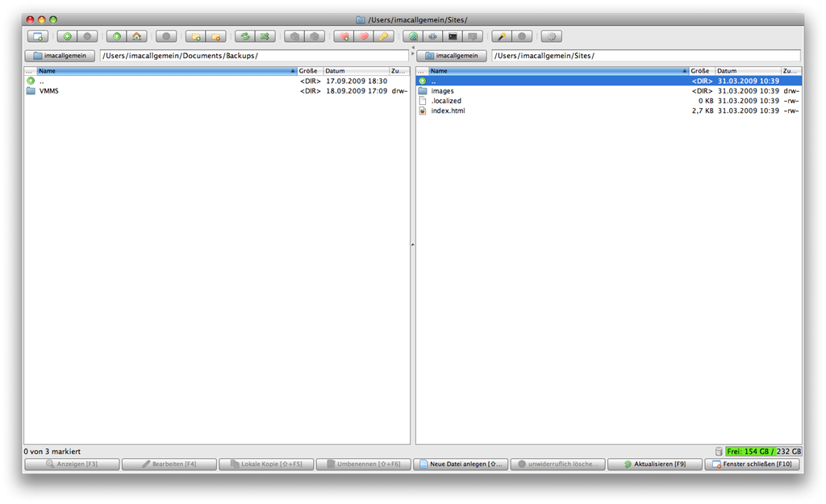This screenshot has height=504, width=826.
Task: Sort left panel by Größe column
Action: click(x=310, y=71)
